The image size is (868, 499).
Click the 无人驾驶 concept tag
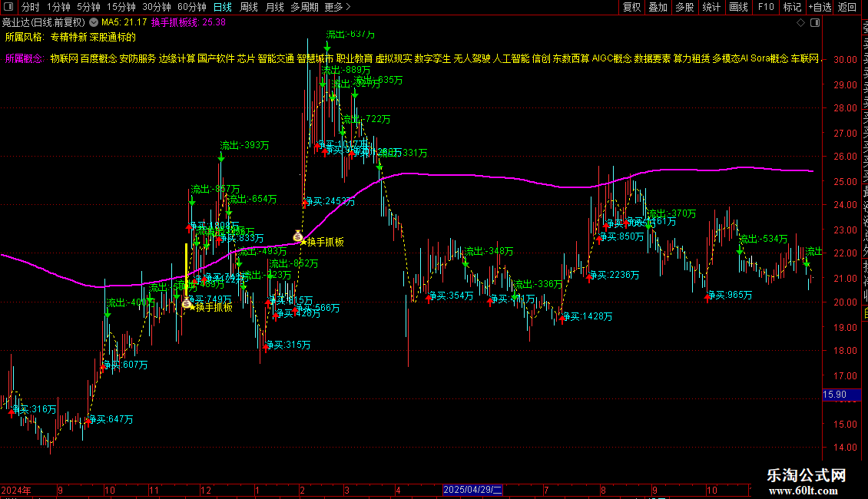tap(472, 58)
